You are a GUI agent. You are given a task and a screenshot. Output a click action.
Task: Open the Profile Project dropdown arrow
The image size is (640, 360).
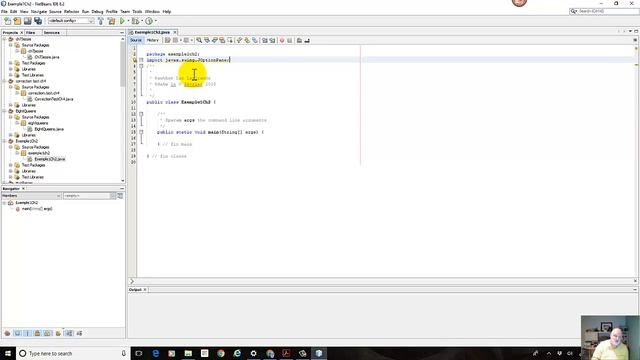[x=156, y=21]
